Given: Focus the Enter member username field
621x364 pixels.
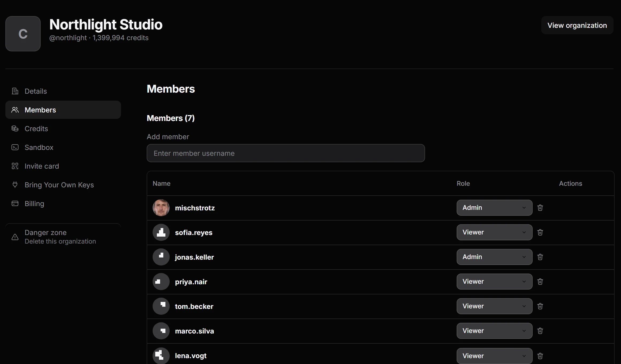Looking at the screenshot, I should tap(286, 153).
